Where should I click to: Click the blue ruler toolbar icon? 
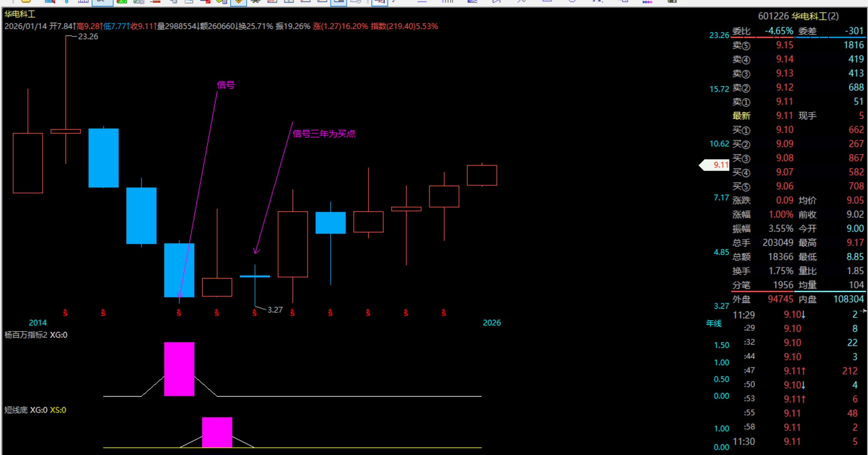tap(83, 2)
